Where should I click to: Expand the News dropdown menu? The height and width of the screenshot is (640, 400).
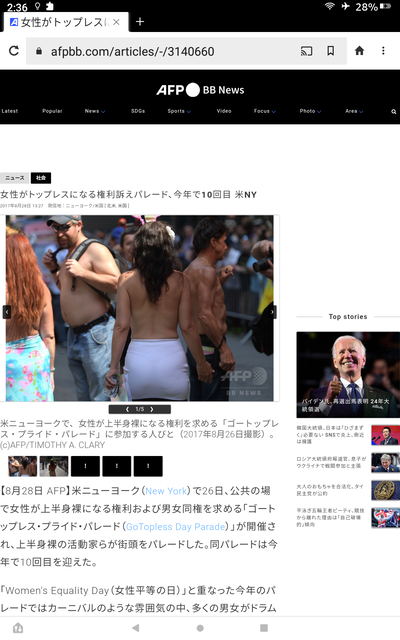coord(95,111)
